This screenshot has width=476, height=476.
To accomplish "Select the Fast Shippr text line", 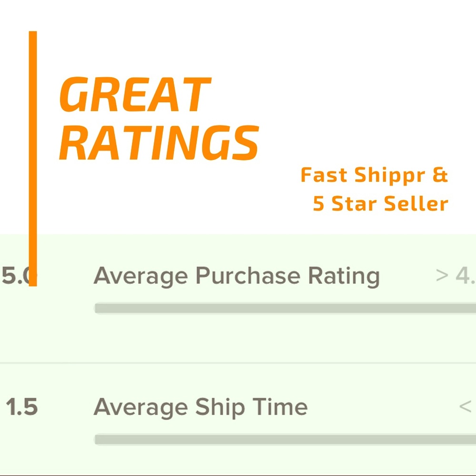I will (374, 175).
